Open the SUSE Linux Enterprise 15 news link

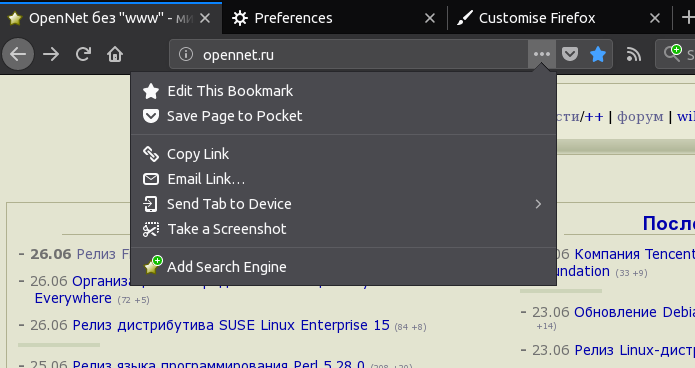[231, 325]
